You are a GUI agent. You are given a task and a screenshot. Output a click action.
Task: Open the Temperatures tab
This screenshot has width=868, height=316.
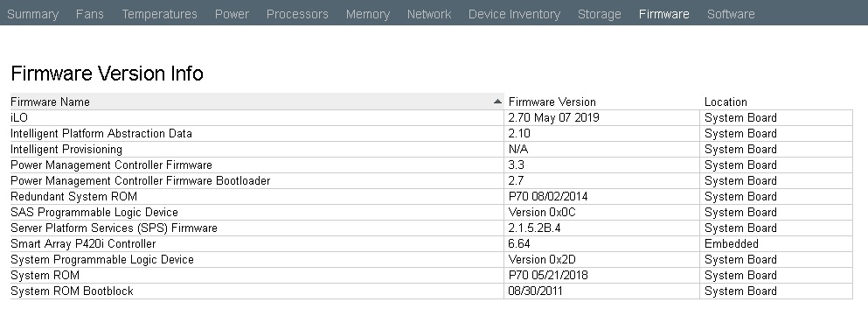point(159,14)
